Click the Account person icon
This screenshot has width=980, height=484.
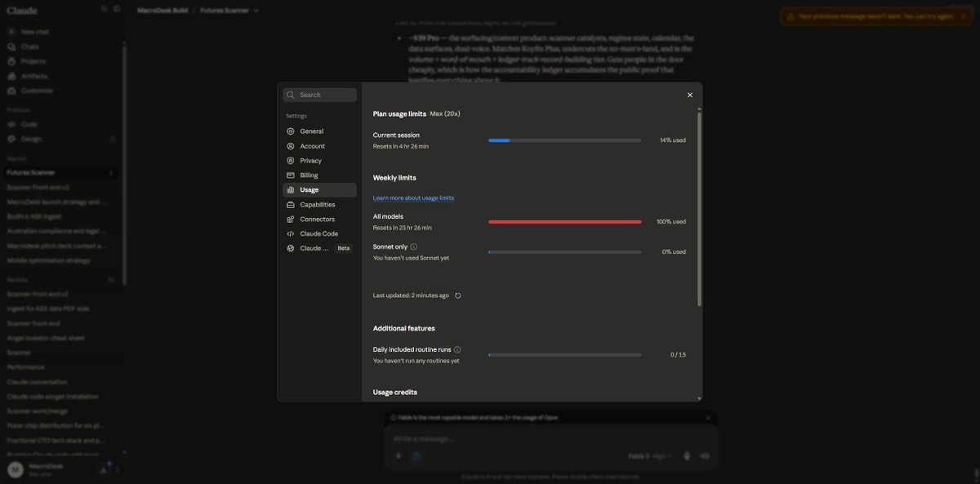click(291, 146)
